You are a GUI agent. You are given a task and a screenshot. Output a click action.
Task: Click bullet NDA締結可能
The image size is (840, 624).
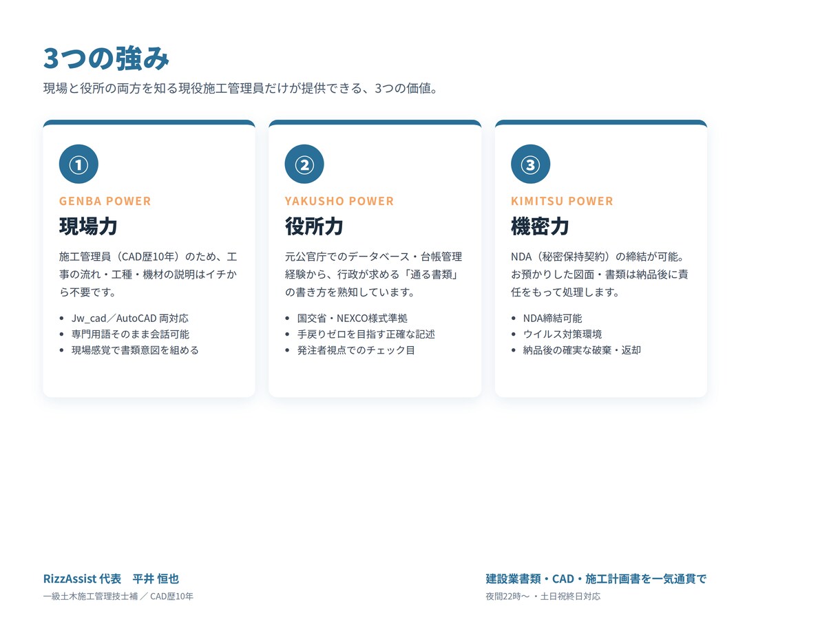(552, 318)
